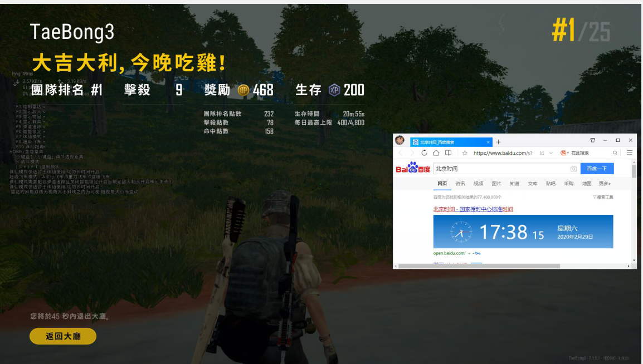Click the XP badge icon beside 200
The height and width of the screenshot is (364, 643).
pyautogui.click(x=334, y=90)
